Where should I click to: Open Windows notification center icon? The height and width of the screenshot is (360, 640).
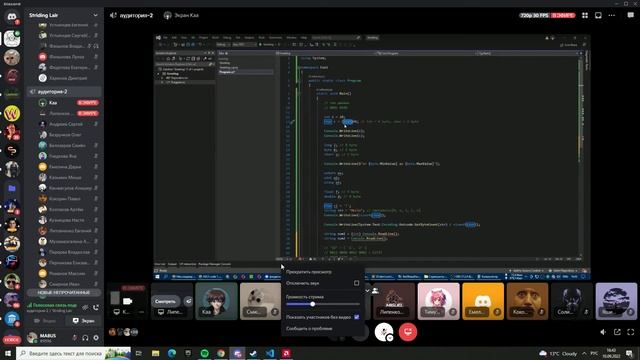629,353
